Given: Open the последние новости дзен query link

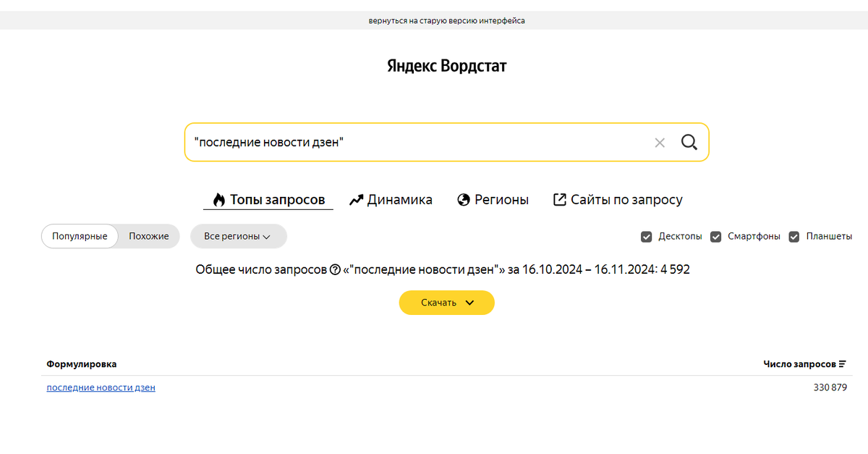Looking at the screenshot, I should 101,387.
